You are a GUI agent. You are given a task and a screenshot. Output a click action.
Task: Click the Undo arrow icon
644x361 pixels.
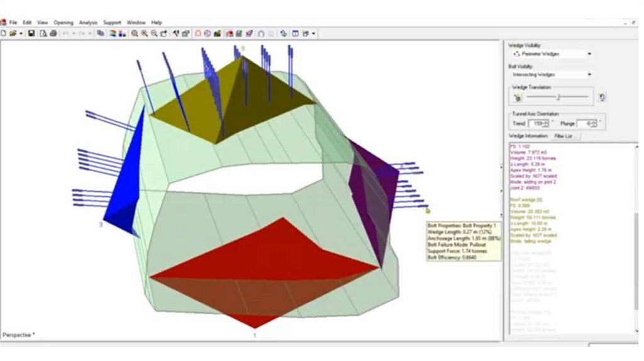(x=65, y=33)
